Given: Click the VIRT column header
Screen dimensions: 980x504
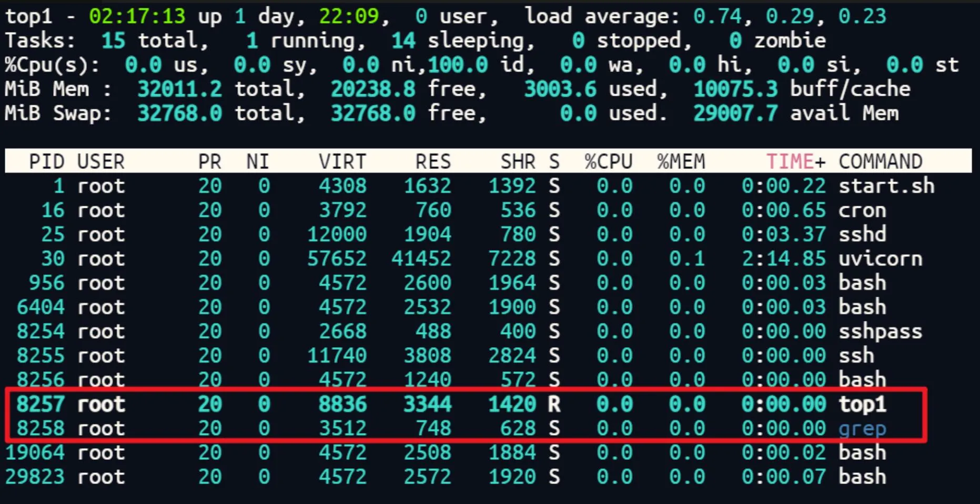Looking at the screenshot, I should coord(342,162).
